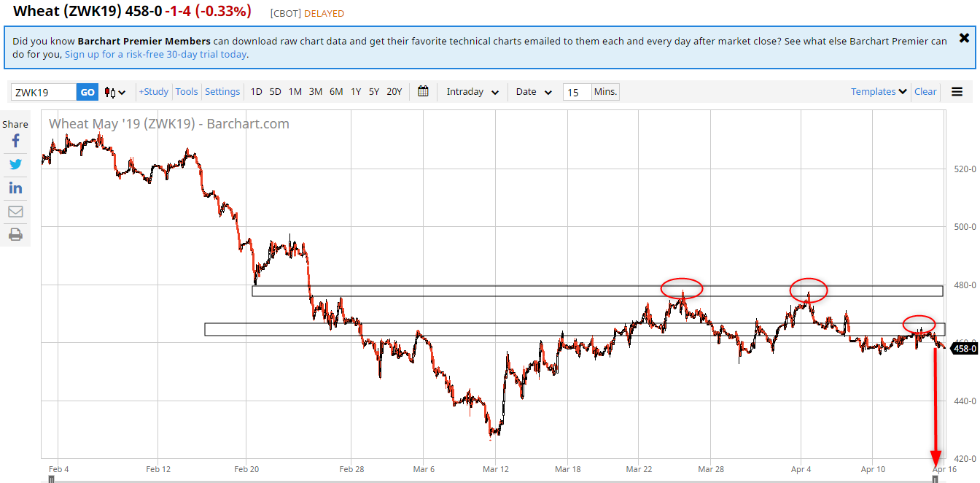Open the hamburger menu on toolbar
The image size is (980, 483).
(x=957, y=92)
